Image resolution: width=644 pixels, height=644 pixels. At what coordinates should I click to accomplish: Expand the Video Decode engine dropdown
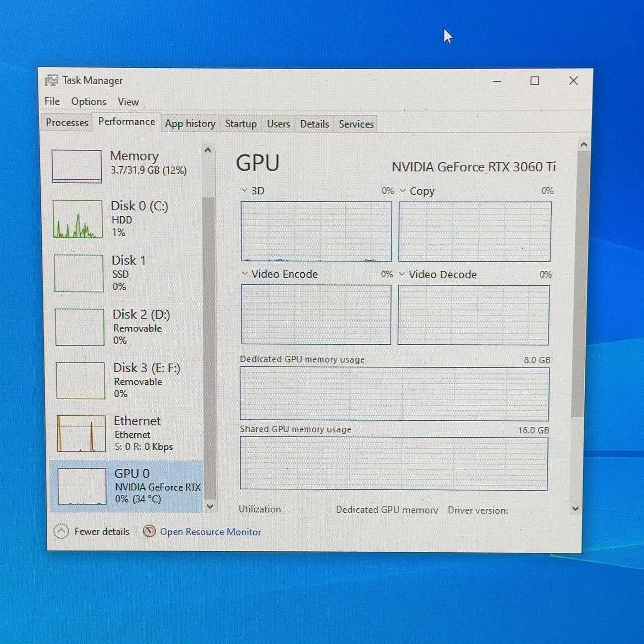[402, 274]
